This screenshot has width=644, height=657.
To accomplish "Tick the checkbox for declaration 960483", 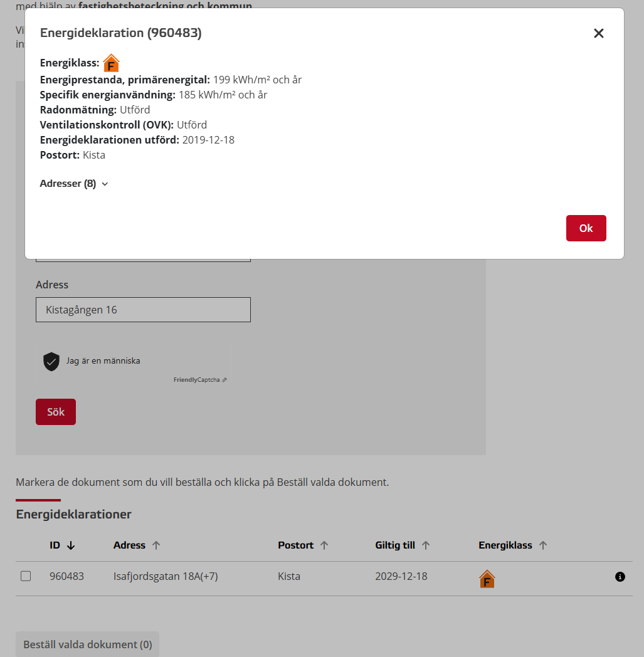I will (x=26, y=576).
